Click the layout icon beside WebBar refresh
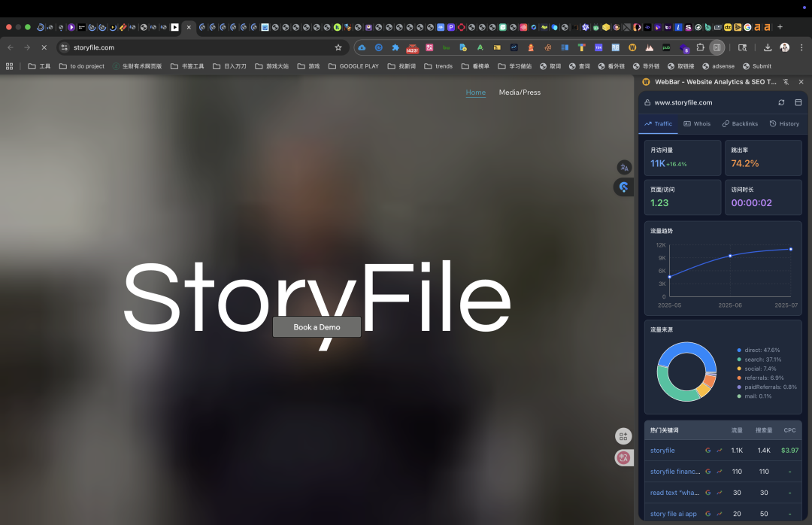 click(x=798, y=102)
